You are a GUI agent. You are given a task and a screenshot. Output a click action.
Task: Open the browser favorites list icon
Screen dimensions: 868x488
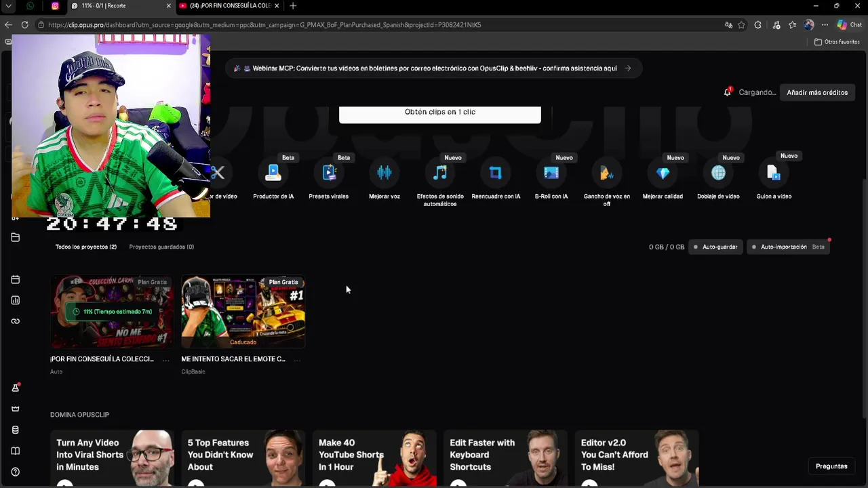click(x=792, y=25)
